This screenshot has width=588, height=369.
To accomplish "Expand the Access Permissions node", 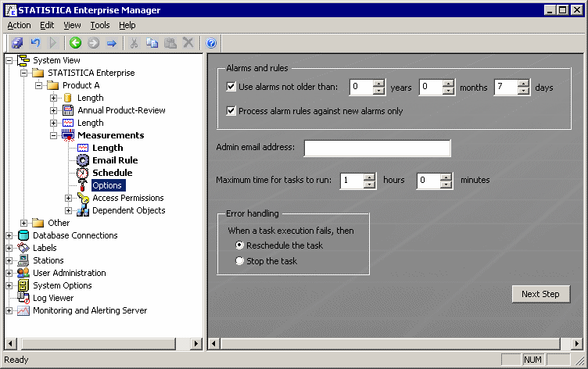I will tap(69, 198).
